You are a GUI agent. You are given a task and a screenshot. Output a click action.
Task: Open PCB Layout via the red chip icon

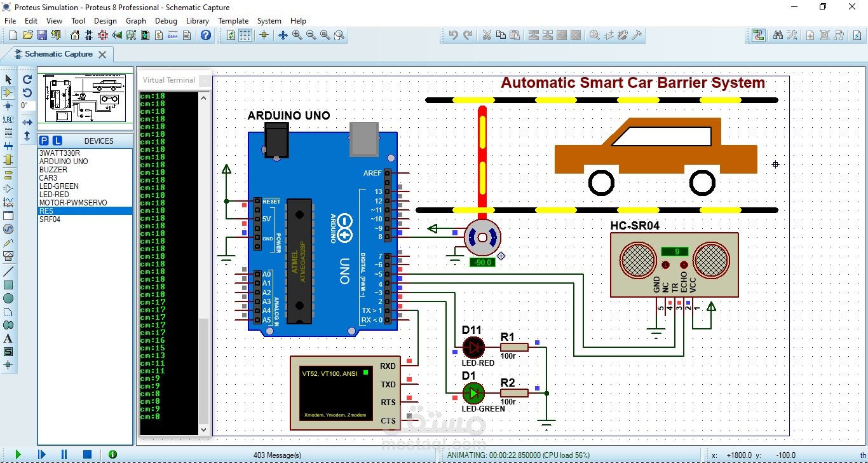point(103,36)
